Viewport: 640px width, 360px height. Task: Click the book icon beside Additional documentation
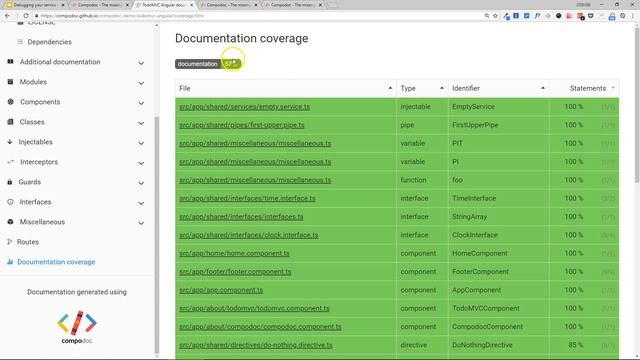tap(10, 62)
